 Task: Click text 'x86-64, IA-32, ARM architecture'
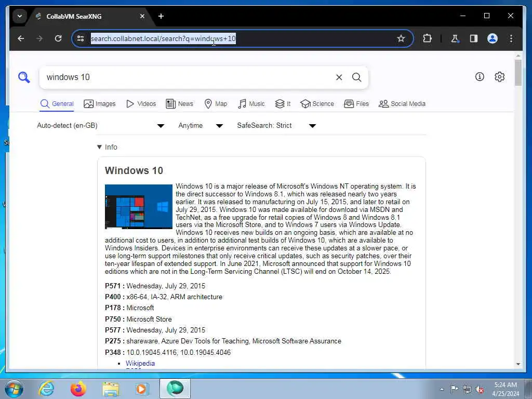point(175,297)
